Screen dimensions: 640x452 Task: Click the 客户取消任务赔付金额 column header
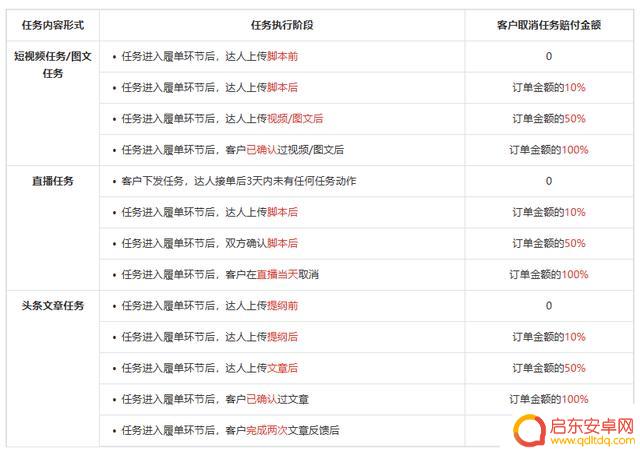(x=549, y=25)
